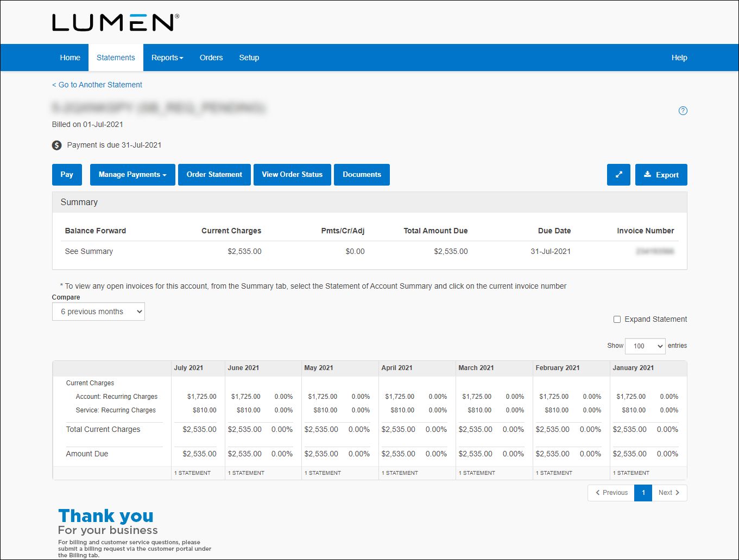Click the Current Charges section label in table
739x560 pixels.
[90, 383]
